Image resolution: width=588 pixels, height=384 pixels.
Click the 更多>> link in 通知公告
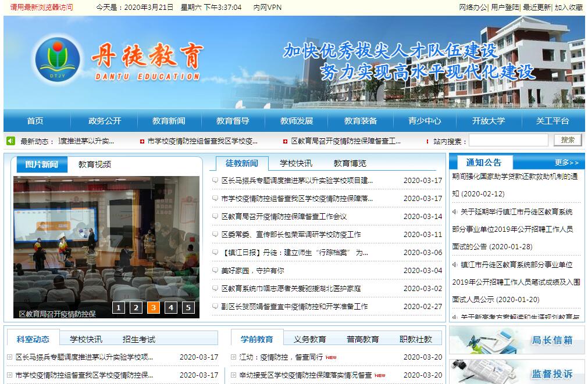point(566,163)
